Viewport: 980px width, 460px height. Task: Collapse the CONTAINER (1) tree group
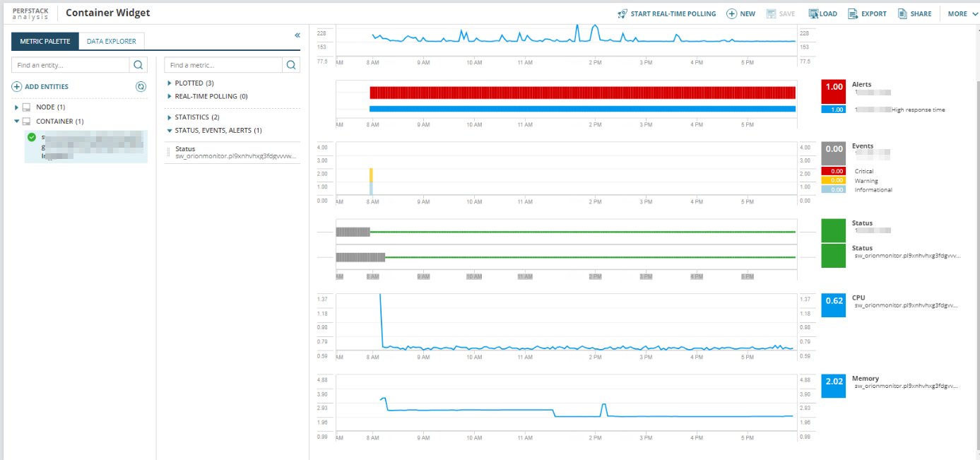(x=17, y=122)
